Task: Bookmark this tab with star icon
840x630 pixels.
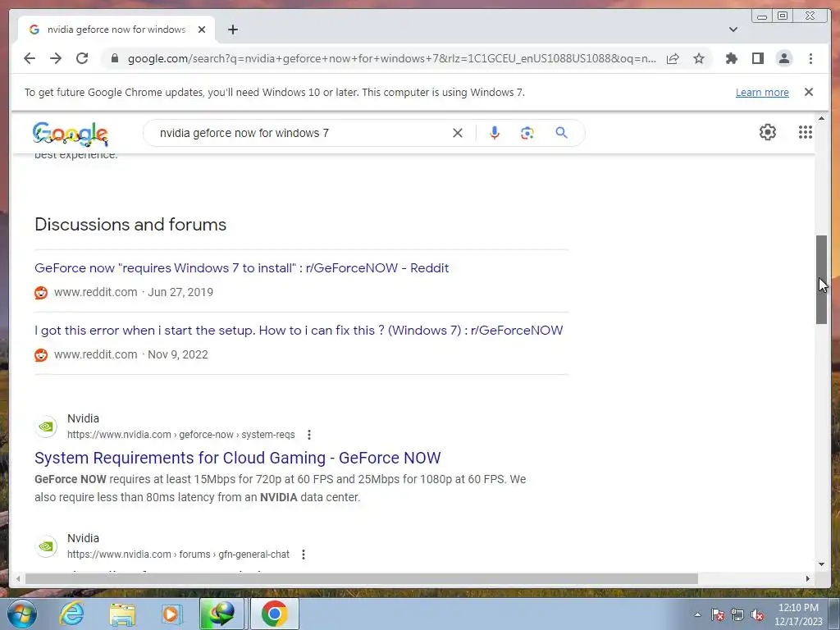Action: coord(699,58)
